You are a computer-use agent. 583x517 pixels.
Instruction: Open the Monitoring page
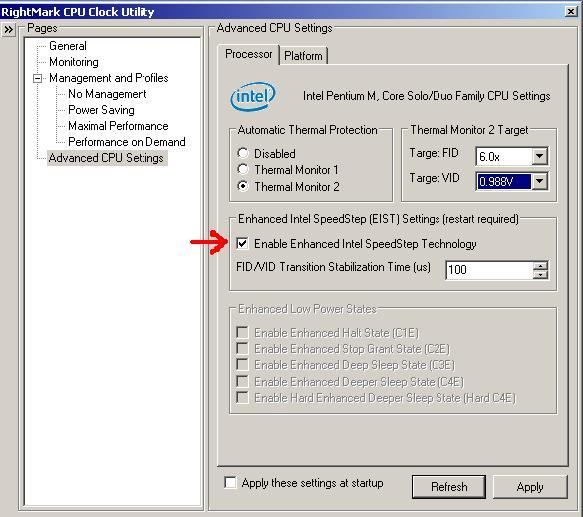(74, 62)
